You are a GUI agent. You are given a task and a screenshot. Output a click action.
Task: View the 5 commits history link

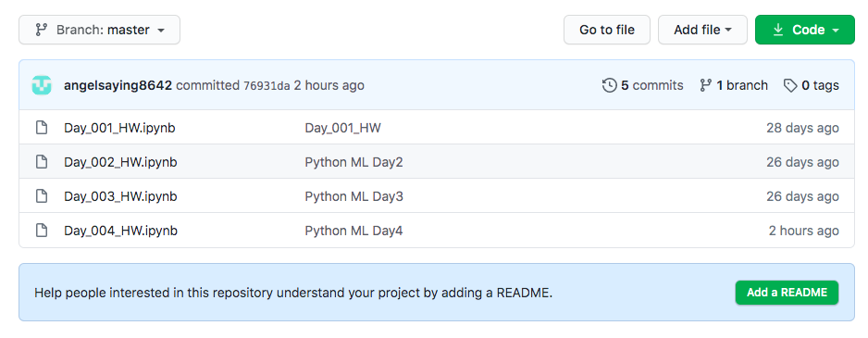pos(643,85)
